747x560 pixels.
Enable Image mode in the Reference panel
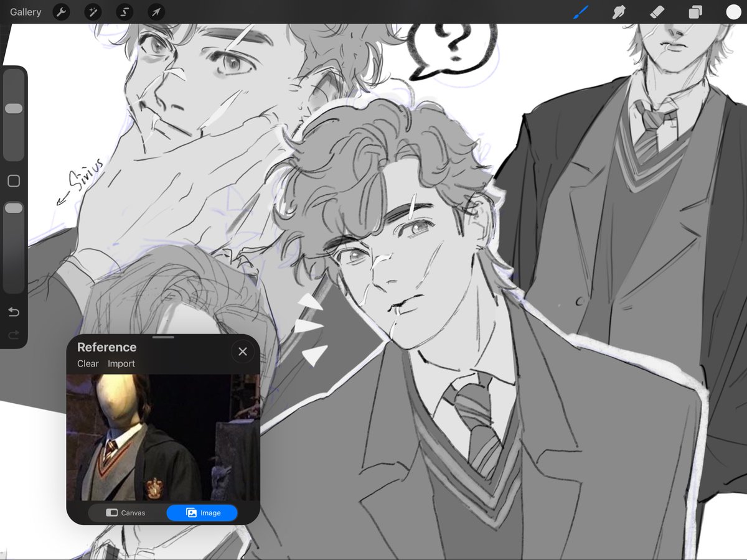pos(202,512)
